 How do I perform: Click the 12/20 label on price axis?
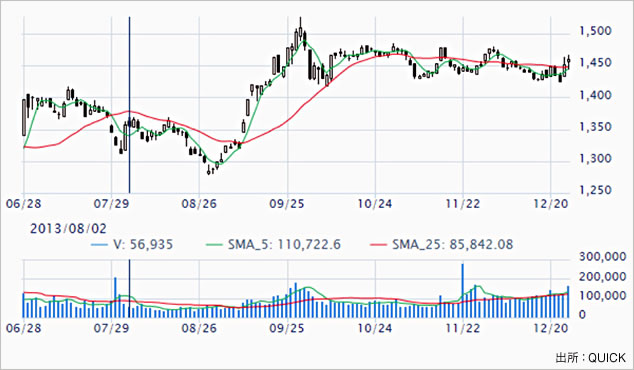(x=550, y=203)
